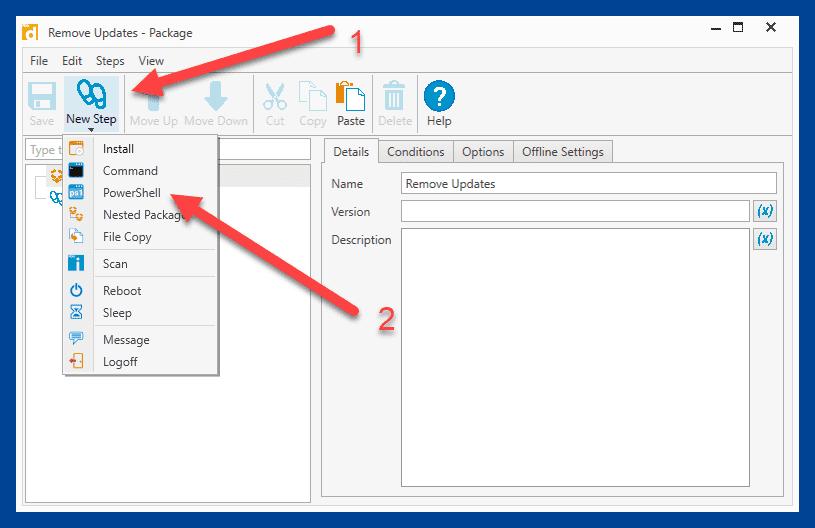815x528 pixels.
Task: Select File Copy step entry
Action: click(x=140, y=236)
